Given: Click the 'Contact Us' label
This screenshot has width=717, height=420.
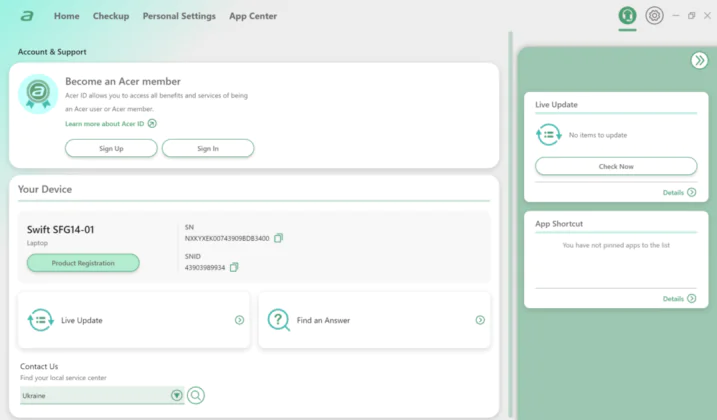Looking at the screenshot, I should tap(39, 366).
